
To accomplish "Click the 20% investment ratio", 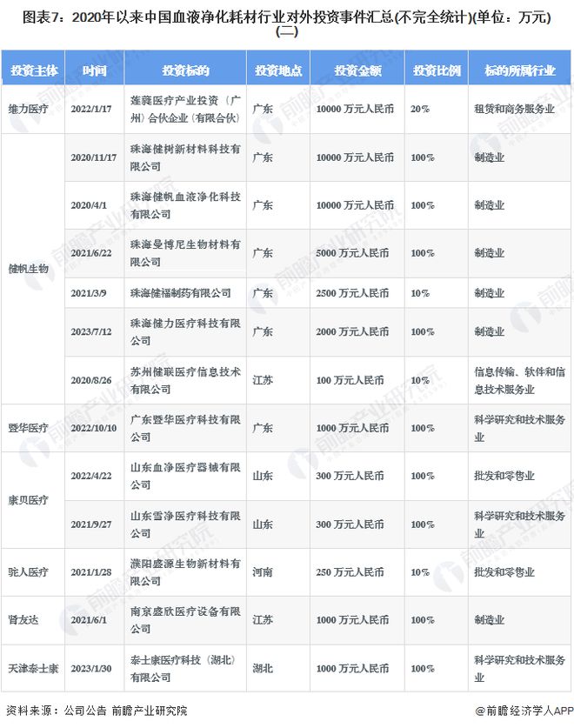I will click(420, 109).
